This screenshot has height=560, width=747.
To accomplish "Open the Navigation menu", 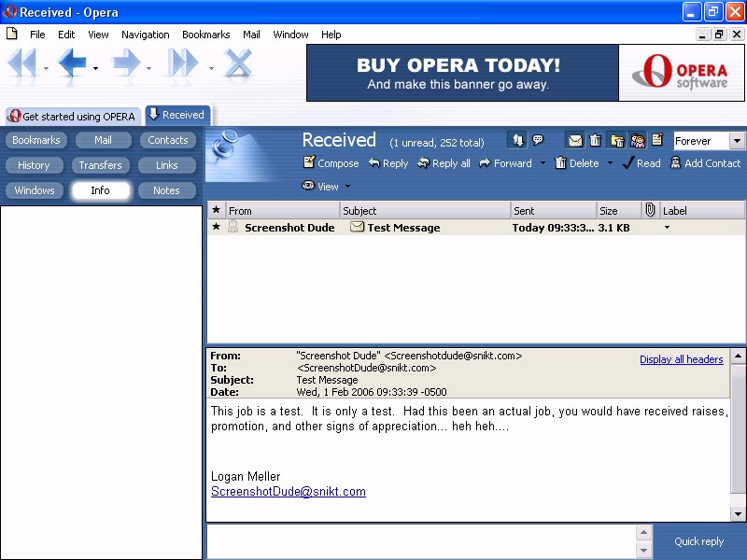I will point(146,35).
